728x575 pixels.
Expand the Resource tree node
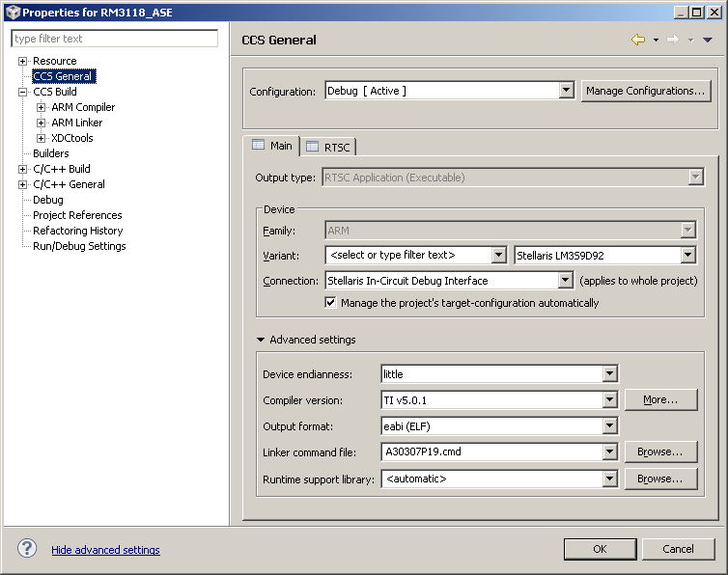(22, 61)
